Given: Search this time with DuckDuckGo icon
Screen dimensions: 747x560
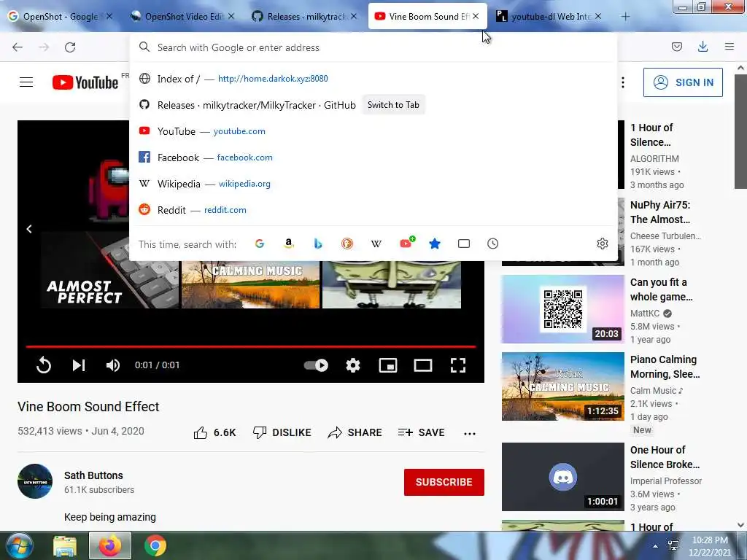Looking at the screenshot, I should (x=347, y=244).
